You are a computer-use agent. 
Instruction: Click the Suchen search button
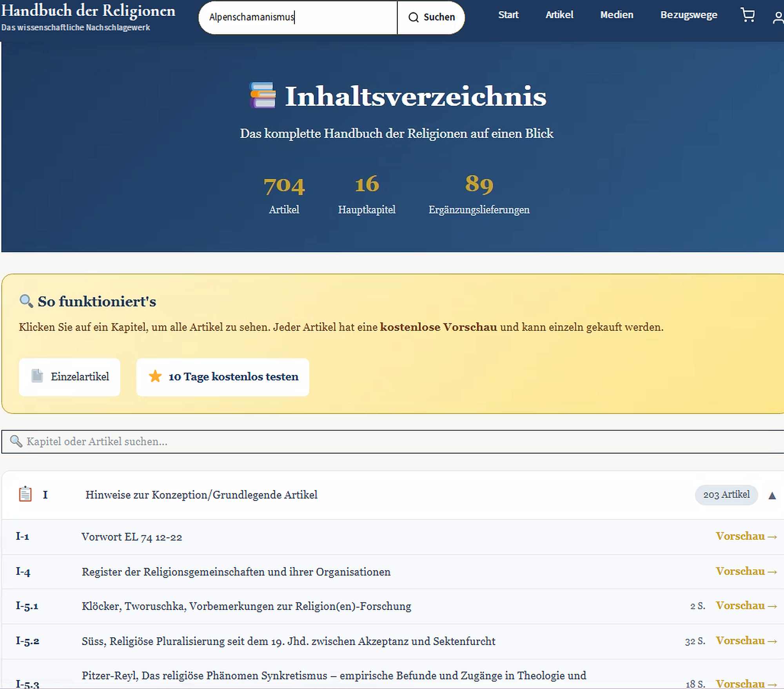(431, 17)
